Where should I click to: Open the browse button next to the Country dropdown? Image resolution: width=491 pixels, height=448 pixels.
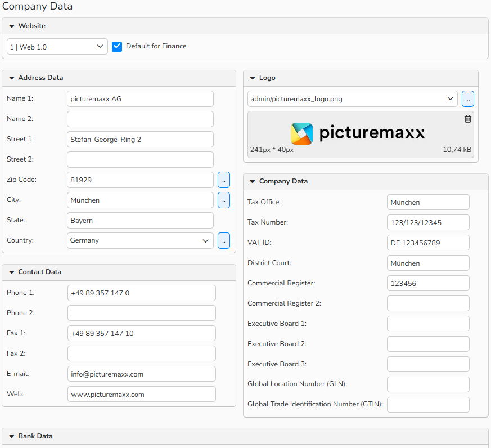pos(224,241)
